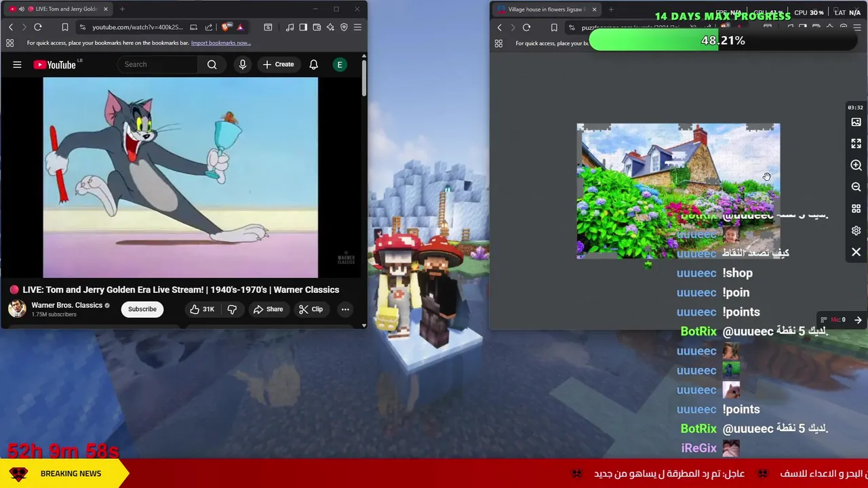868x488 pixels.
Task: Click the share icon in YouTube address bar
Action: click(x=209, y=27)
